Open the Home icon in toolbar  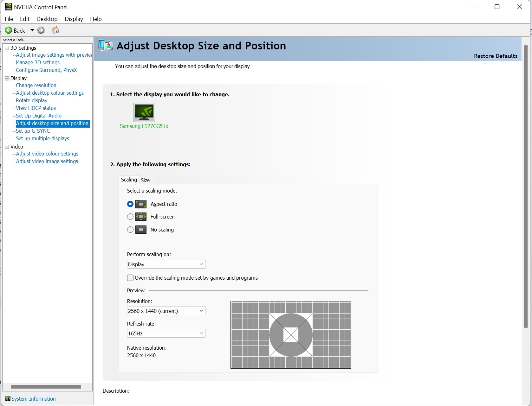pyautogui.click(x=55, y=30)
